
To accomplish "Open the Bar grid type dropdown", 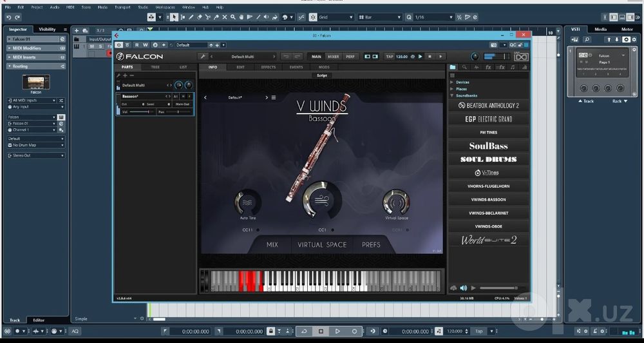I will pyautogui.click(x=379, y=17).
